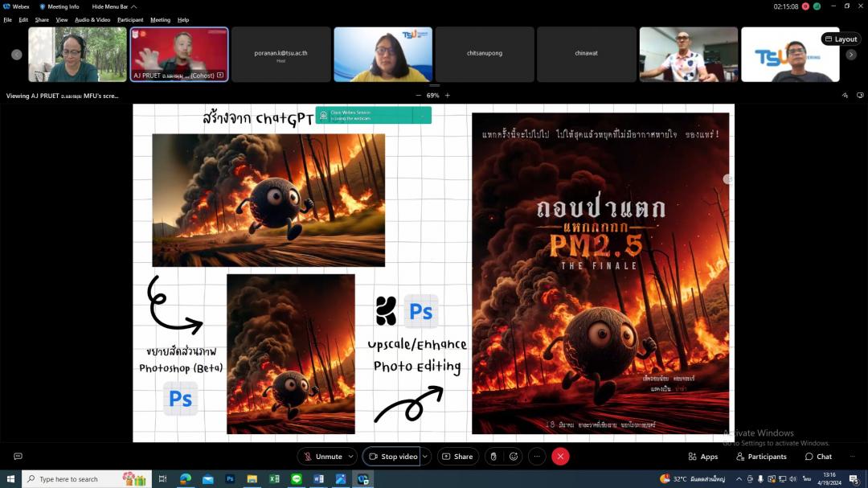The image size is (868, 488).
Task: Show the Participants panel
Action: point(761,457)
